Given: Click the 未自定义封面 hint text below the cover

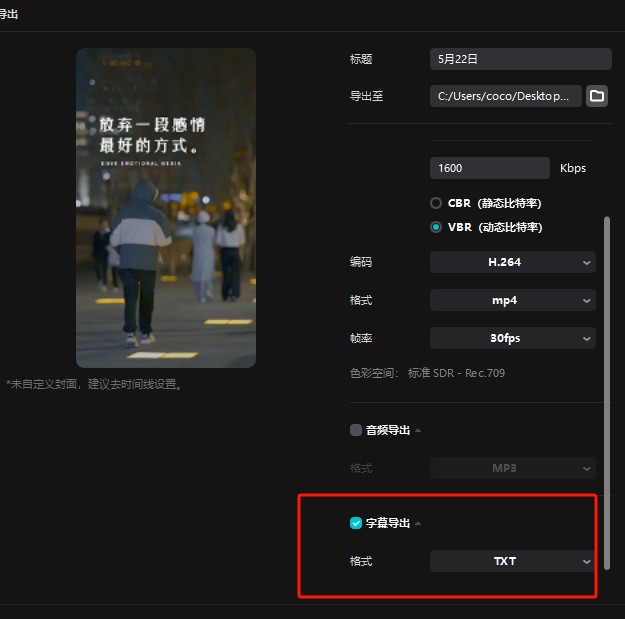Looking at the screenshot, I should click(95, 384).
